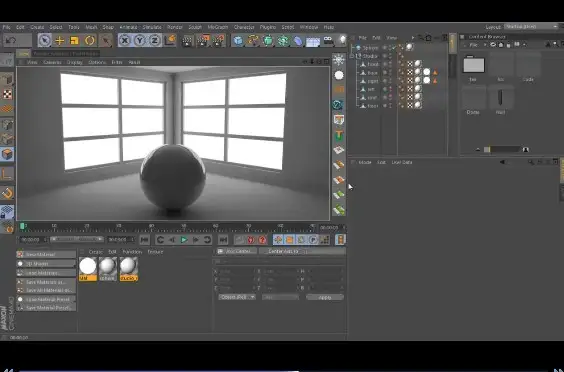This screenshot has width=564, height=372.
Task: Click the Undo arrow icon in the toolbar
Action: click(11, 40)
